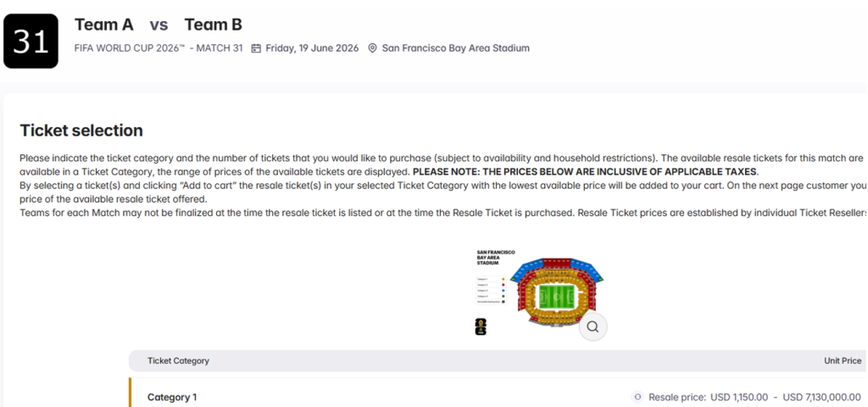Click the calendar icon beside match date
Screen dimensions: 868x407
[256, 48]
